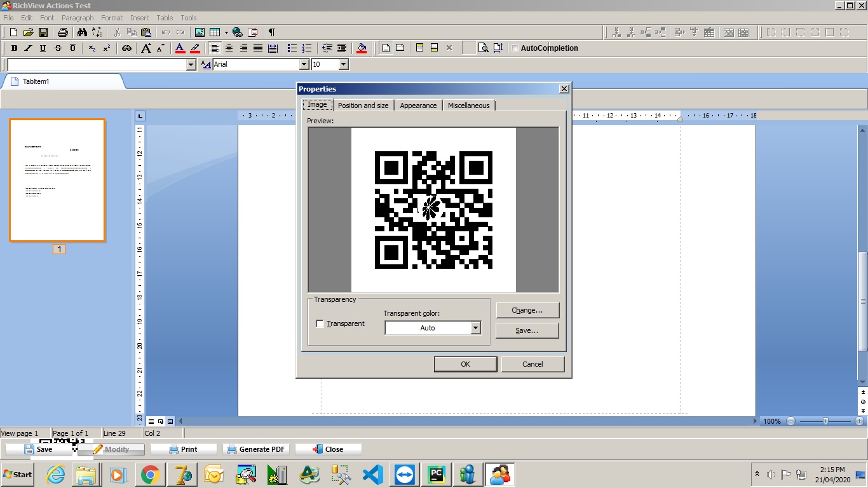Apply numbered list

(307, 48)
